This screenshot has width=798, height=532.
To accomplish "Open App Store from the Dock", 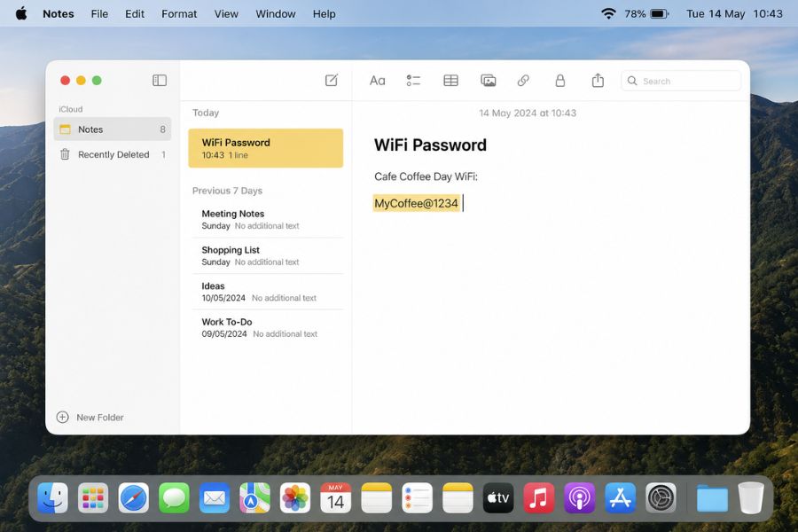I will pyautogui.click(x=620, y=498).
